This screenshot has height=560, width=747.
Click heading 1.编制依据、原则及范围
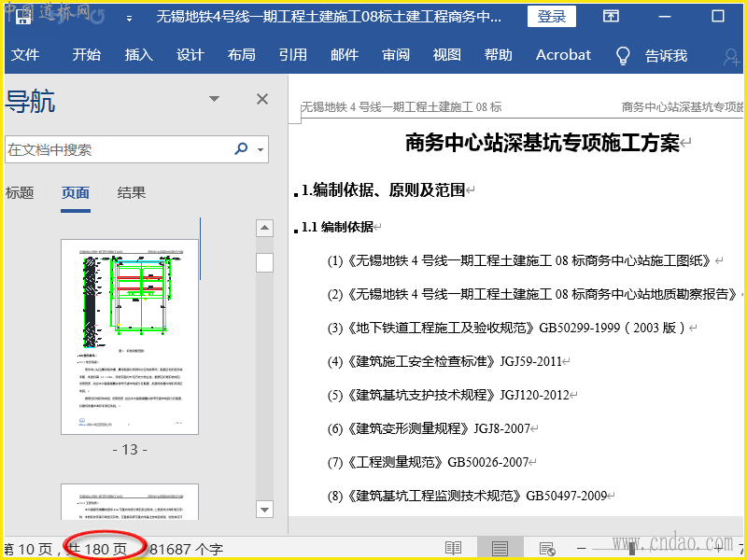click(x=383, y=190)
